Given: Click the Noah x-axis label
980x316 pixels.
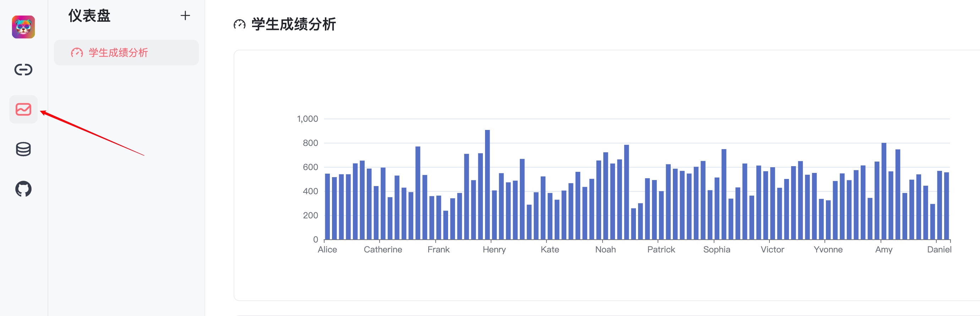Looking at the screenshot, I should coord(605,250).
